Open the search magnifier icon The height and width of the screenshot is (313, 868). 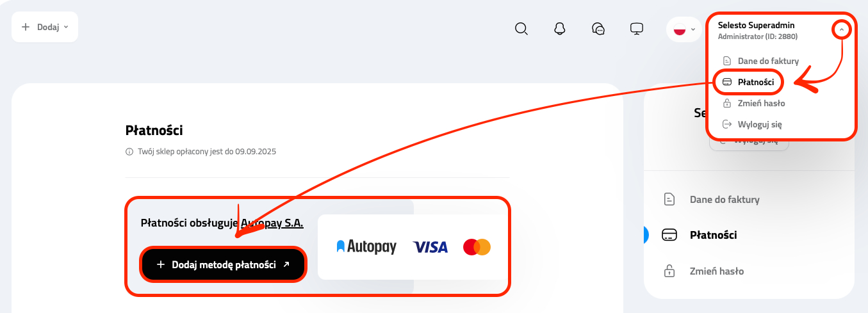[x=521, y=29]
